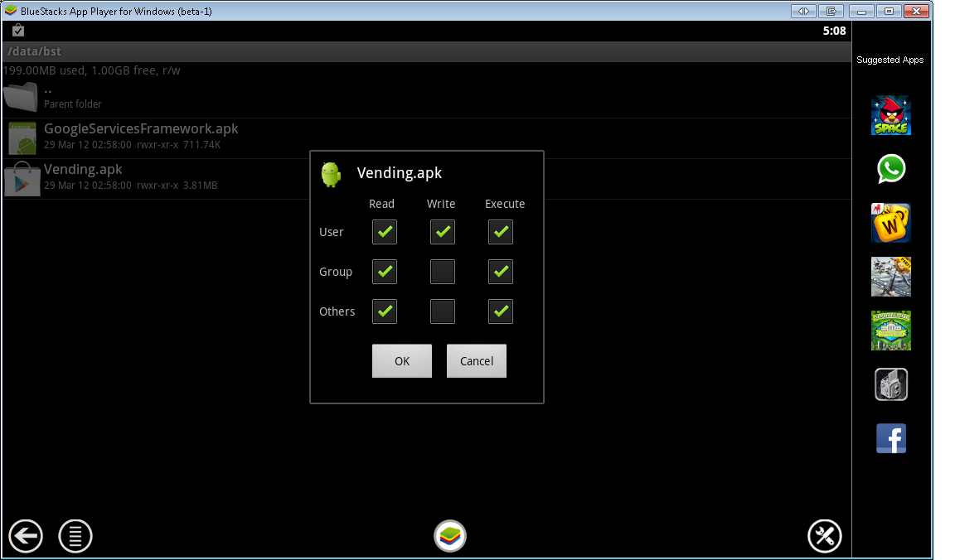Click the notification checkmark status icon

click(x=18, y=31)
